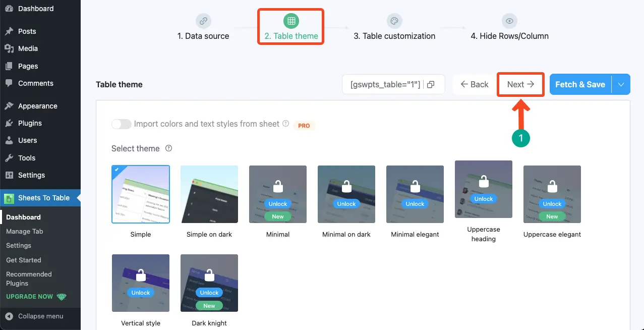644x330 pixels.
Task: Click lock icon on Vertical style theme
Action: (141, 276)
